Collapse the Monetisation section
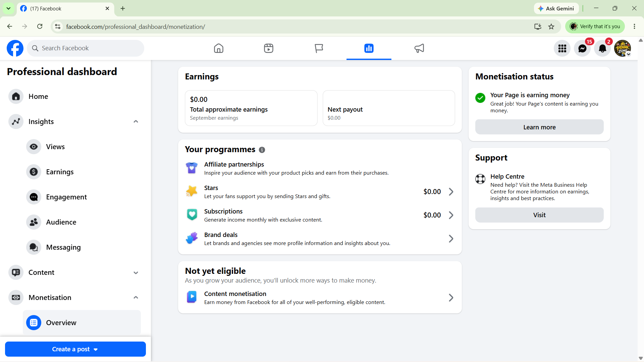 pyautogui.click(x=136, y=298)
